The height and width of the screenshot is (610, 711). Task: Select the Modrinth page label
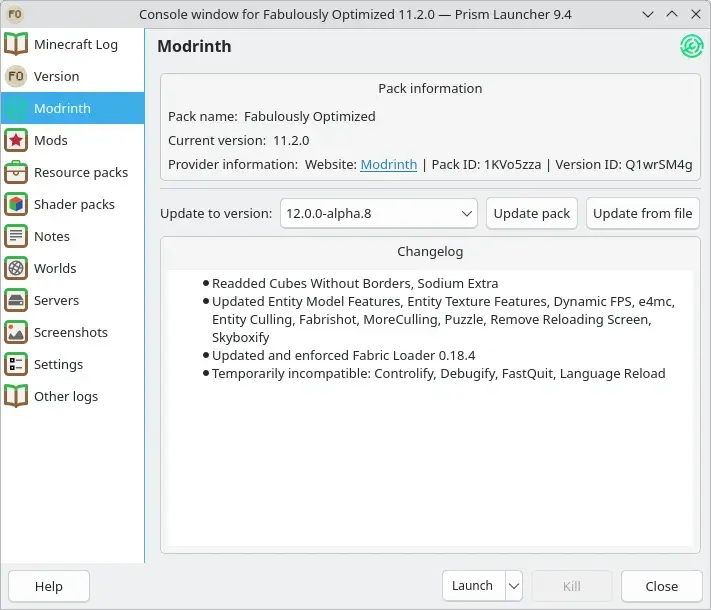tap(62, 108)
